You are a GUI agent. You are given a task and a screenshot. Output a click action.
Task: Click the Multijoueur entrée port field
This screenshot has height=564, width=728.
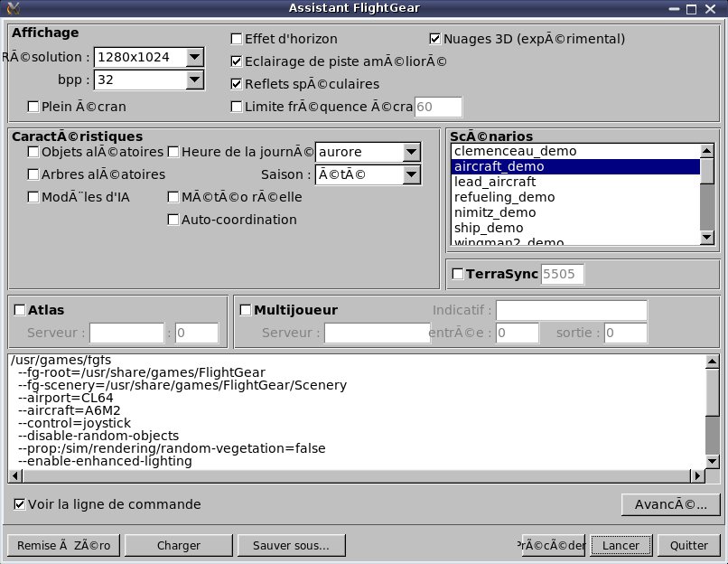pyautogui.click(x=518, y=333)
